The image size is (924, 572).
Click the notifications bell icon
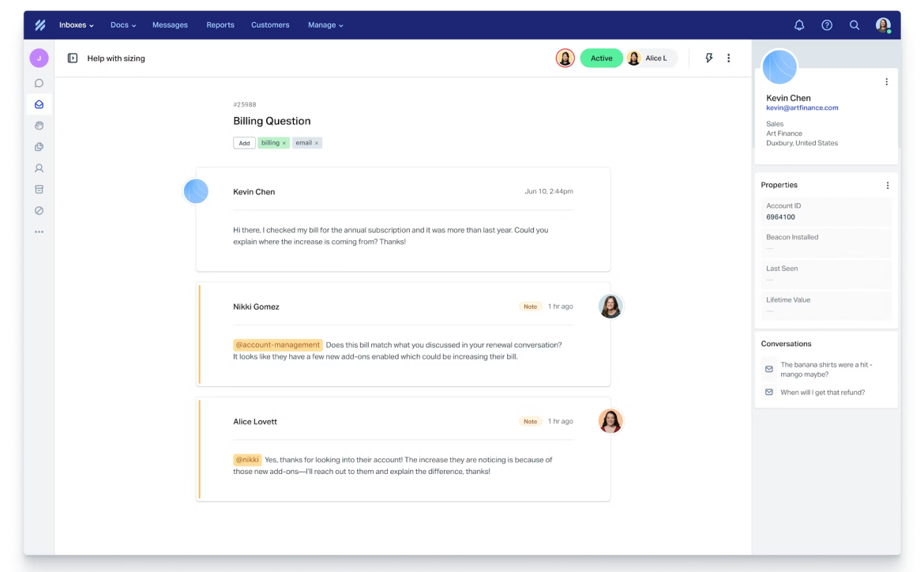click(799, 25)
